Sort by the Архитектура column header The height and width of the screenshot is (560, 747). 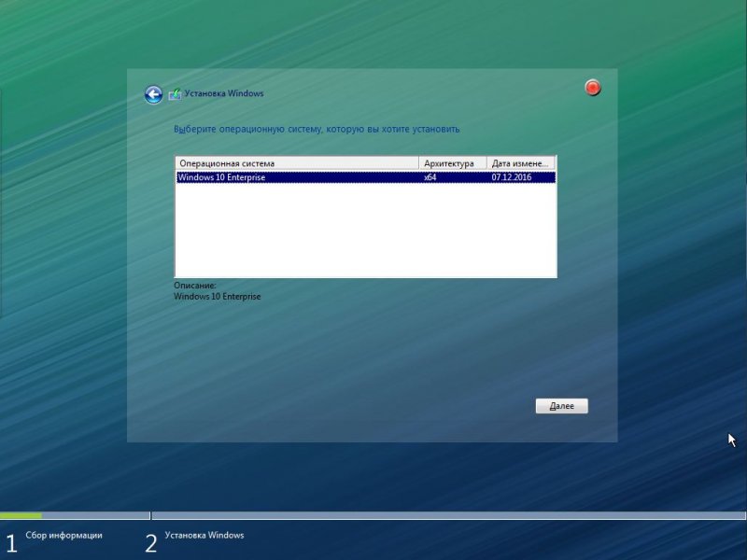[453, 162]
